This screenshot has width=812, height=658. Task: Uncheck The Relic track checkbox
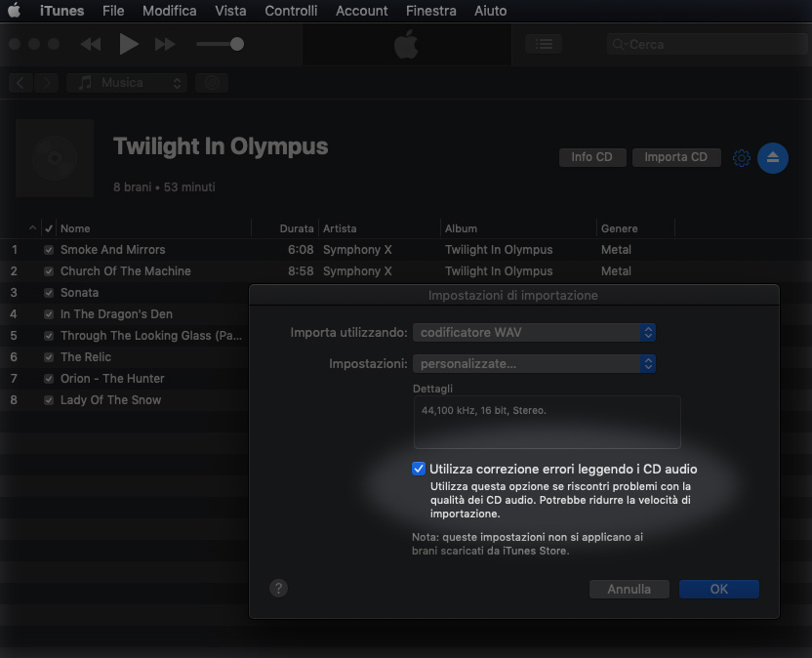coord(49,357)
